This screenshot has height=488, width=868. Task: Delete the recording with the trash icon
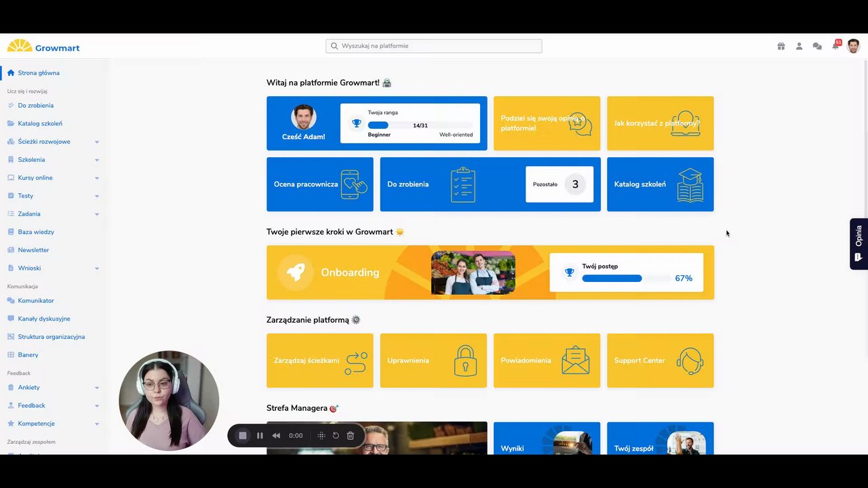351,436
